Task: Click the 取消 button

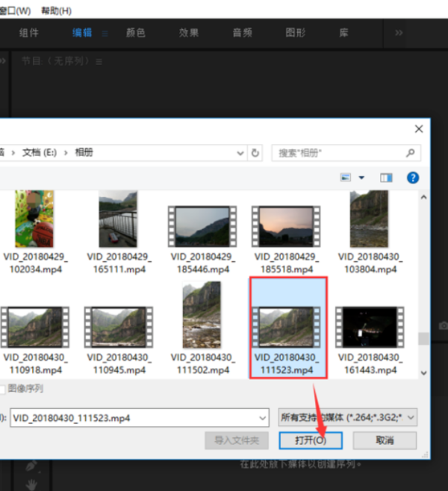Action: tap(385, 440)
